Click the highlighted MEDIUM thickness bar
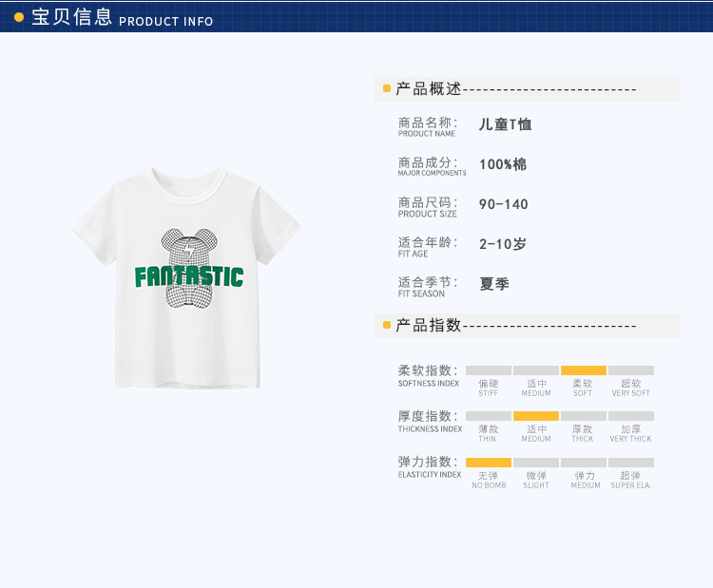The height and width of the screenshot is (588, 713). point(536,416)
